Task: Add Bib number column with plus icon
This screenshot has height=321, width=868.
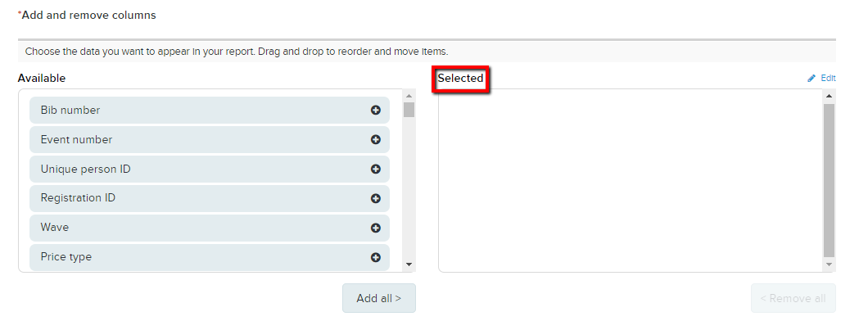Action: 375,110
